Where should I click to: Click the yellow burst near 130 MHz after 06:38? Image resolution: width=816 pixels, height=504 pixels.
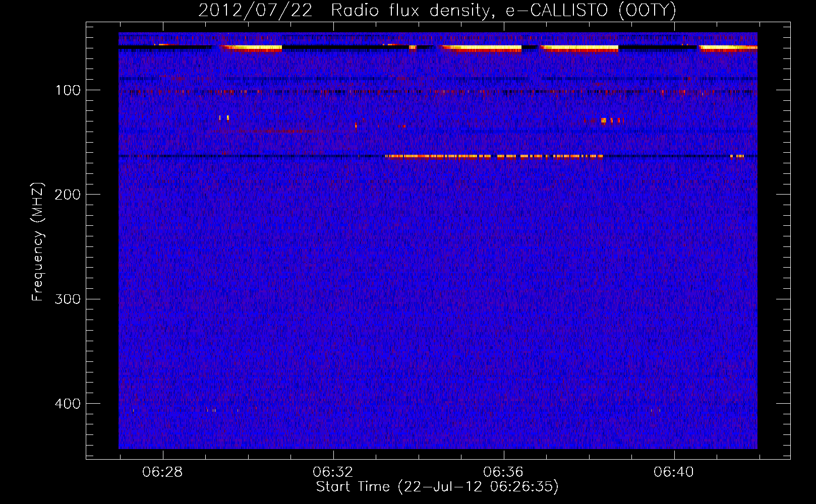click(x=604, y=120)
